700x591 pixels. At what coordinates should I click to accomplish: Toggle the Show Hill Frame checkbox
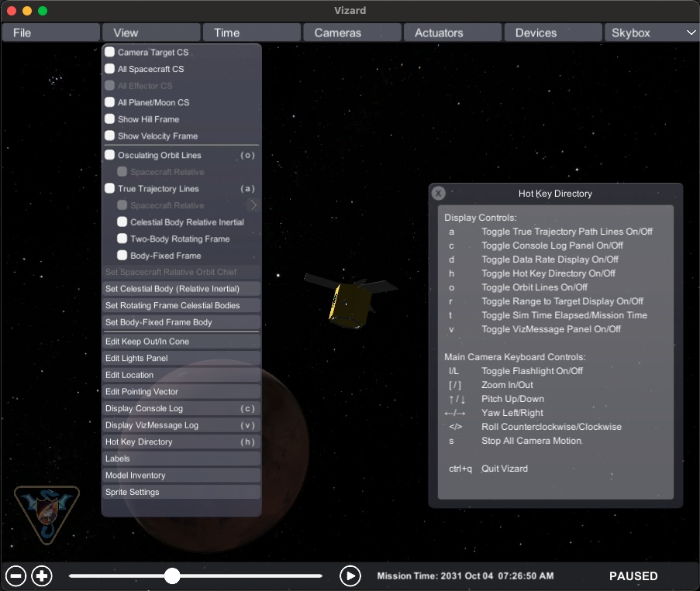110,119
